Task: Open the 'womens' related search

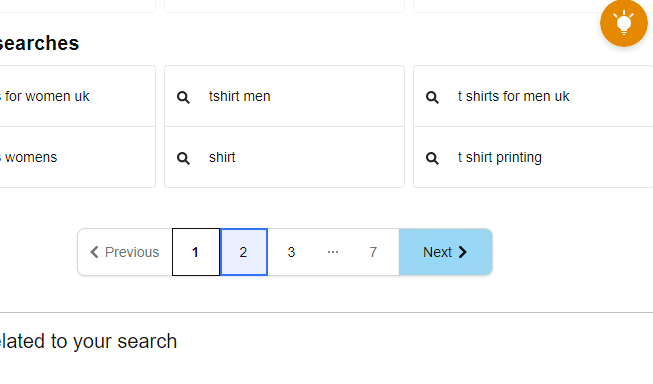Action: 77,157
